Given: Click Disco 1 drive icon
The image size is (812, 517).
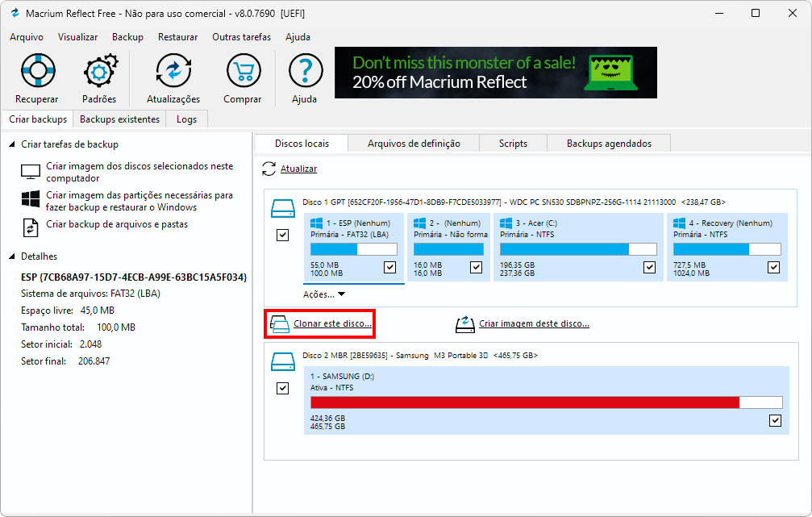Looking at the screenshot, I should pos(283,208).
